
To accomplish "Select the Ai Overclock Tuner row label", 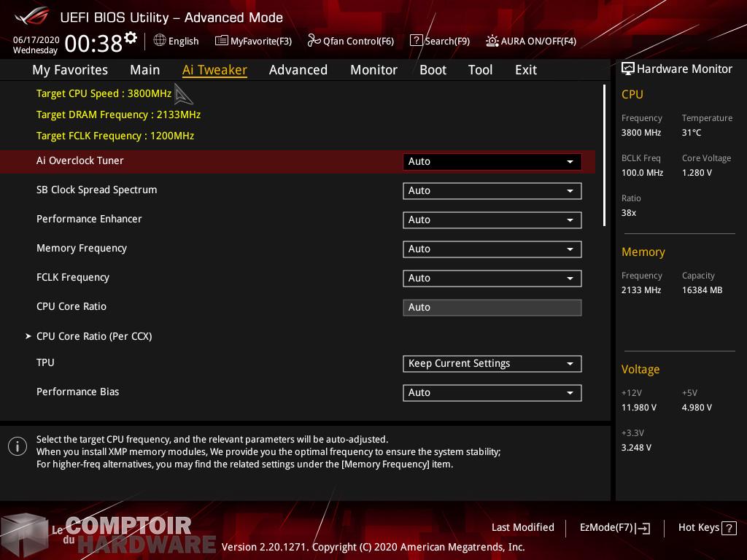I will pos(80,161).
